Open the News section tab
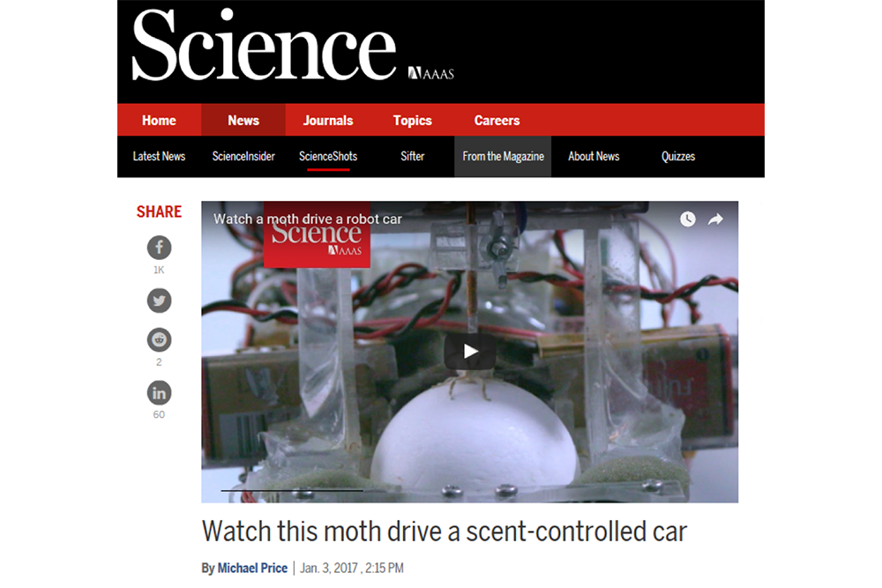The image size is (882, 588). (x=243, y=120)
